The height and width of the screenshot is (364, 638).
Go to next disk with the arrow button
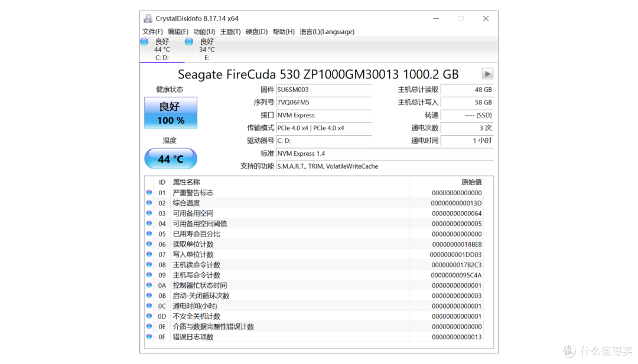coord(487,74)
